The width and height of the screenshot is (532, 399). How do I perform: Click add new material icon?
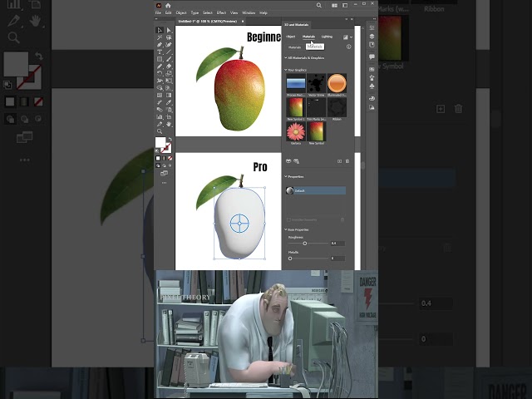click(x=339, y=161)
